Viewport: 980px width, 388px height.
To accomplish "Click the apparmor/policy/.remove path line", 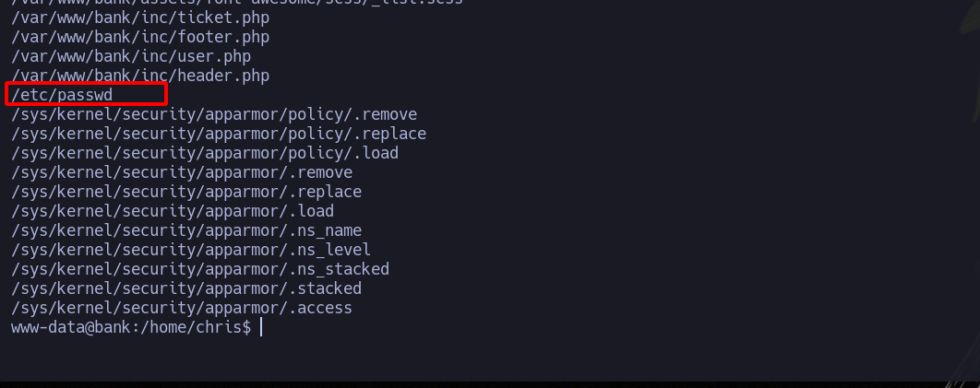I will coord(214,114).
